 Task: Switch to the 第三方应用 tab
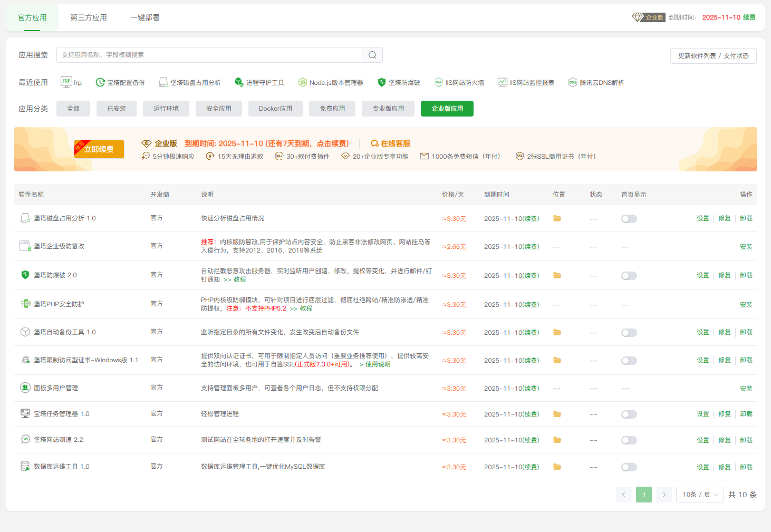(88, 17)
